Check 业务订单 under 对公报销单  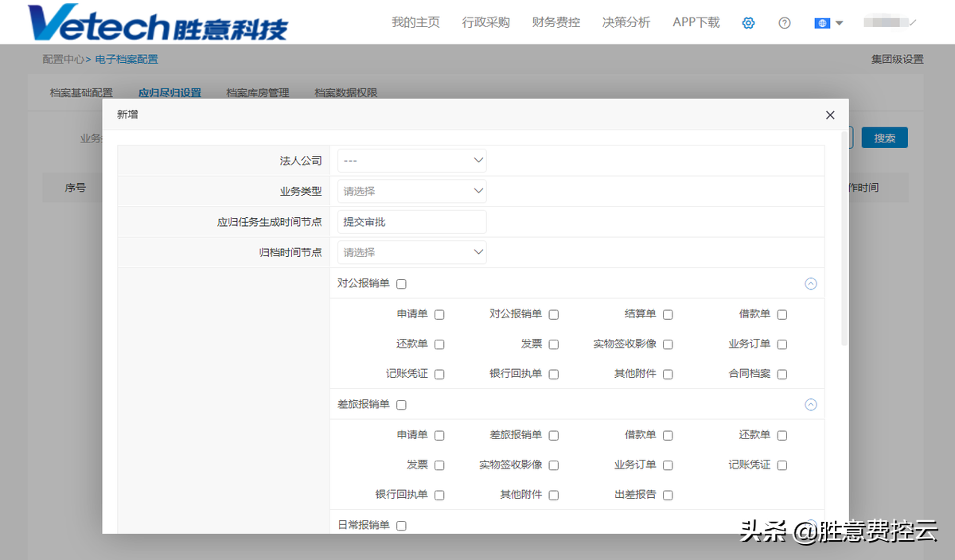click(782, 344)
